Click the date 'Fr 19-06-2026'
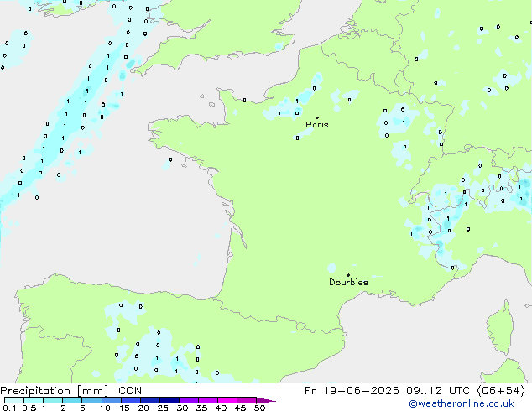The width and height of the screenshot is (532, 411). pyautogui.click(x=352, y=391)
